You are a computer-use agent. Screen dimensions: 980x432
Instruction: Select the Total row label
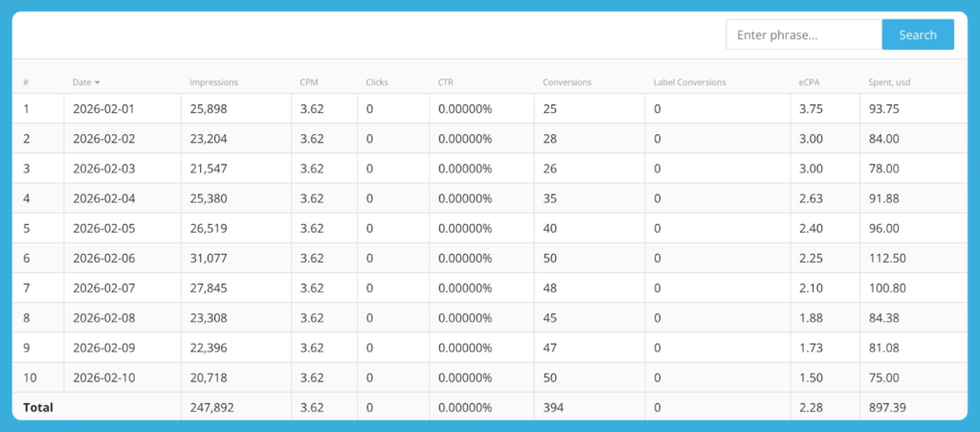click(38, 407)
